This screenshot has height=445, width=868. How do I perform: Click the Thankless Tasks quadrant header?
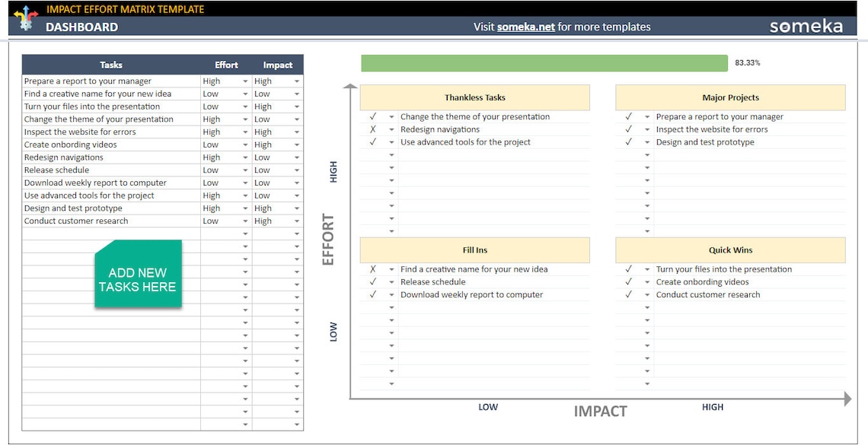point(474,97)
